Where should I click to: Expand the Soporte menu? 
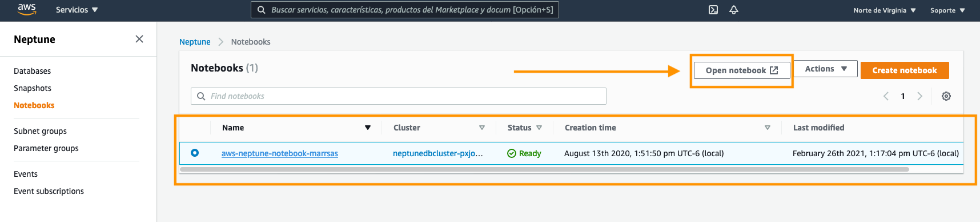[x=947, y=10]
